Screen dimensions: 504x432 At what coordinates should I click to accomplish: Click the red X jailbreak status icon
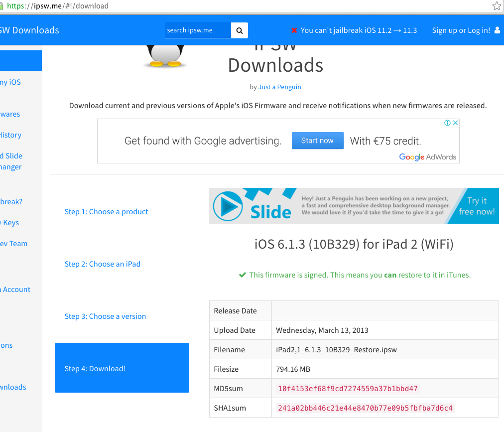click(294, 30)
